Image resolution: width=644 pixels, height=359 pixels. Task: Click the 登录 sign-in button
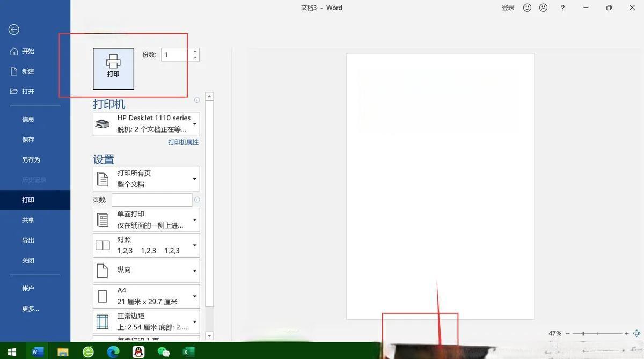click(508, 8)
